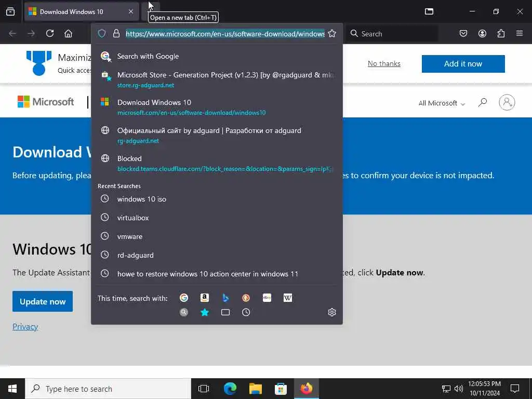
Task: Open the taskbar clock and date
Action: [485, 389]
